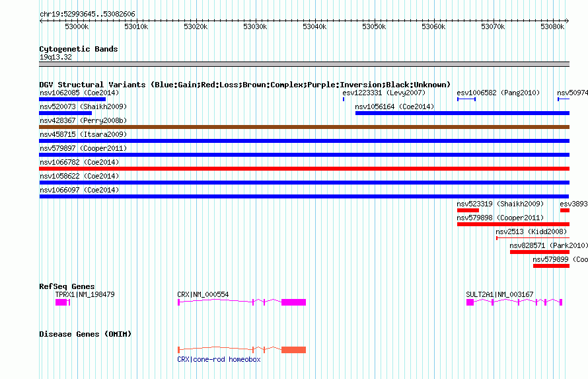Select the nsv520073 (Shaikh2009) blue bar
Screen dimensions: 588x379
coord(65,113)
